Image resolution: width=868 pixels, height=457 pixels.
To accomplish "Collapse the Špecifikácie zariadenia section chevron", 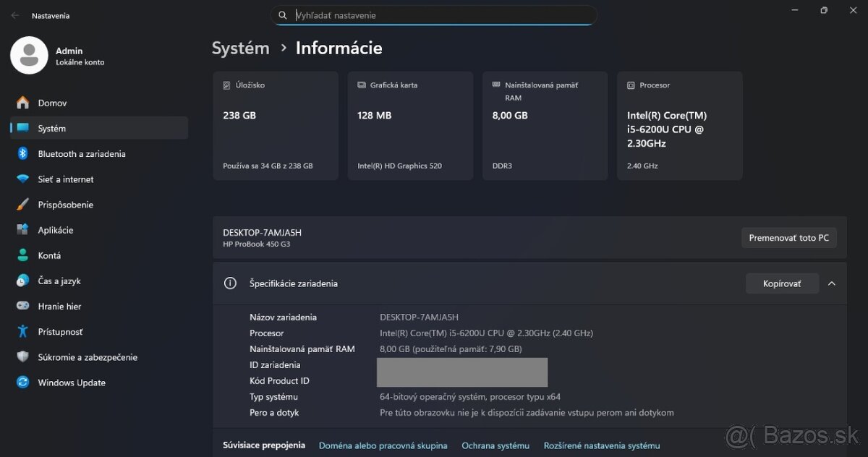I will point(831,283).
